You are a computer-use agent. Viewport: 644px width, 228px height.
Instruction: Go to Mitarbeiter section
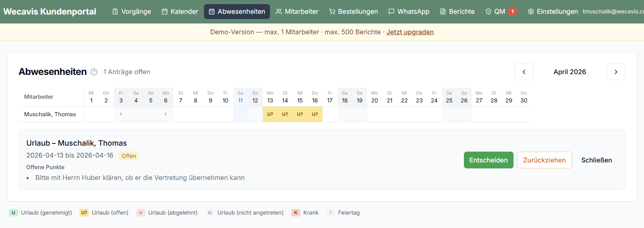click(297, 12)
